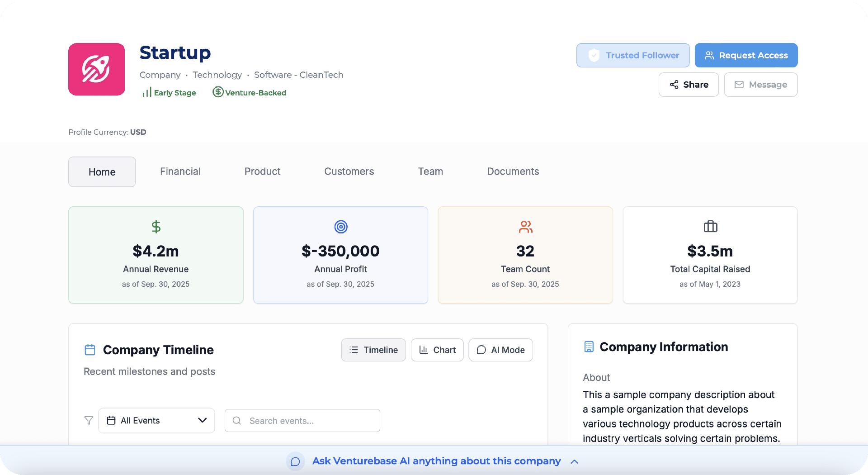The height and width of the screenshot is (475, 868).
Task: Open the Documents tab
Action: (513, 171)
